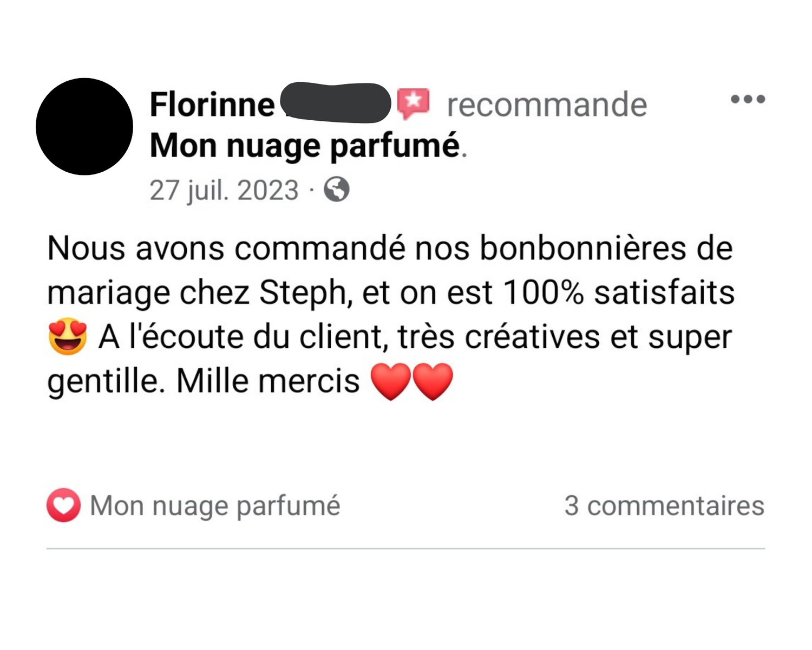This screenshot has width=812, height=650.
Task: View the 3 commentaires
Action: pyautogui.click(x=664, y=505)
